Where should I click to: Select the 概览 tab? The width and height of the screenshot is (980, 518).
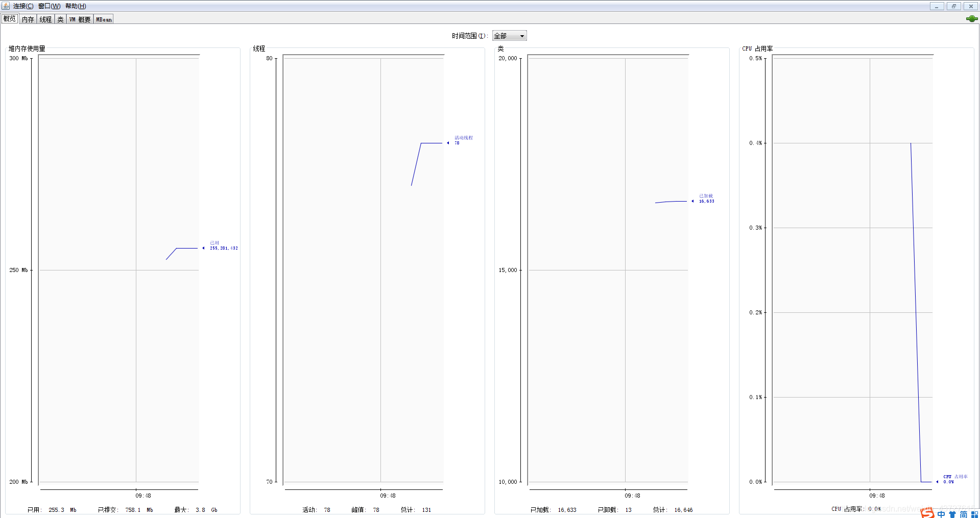(x=10, y=19)
